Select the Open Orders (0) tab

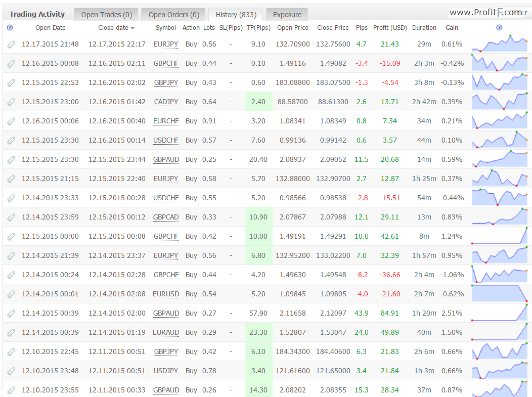pos(174,15)
